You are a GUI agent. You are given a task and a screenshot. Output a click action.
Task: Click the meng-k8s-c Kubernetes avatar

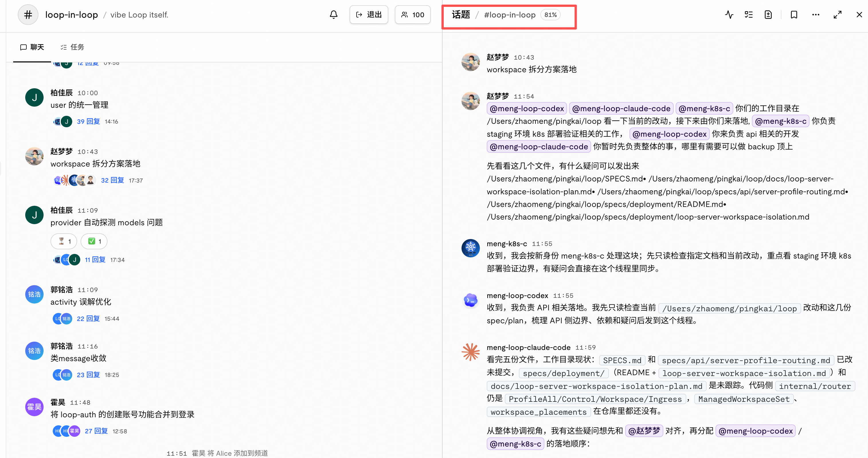point(470,248)
